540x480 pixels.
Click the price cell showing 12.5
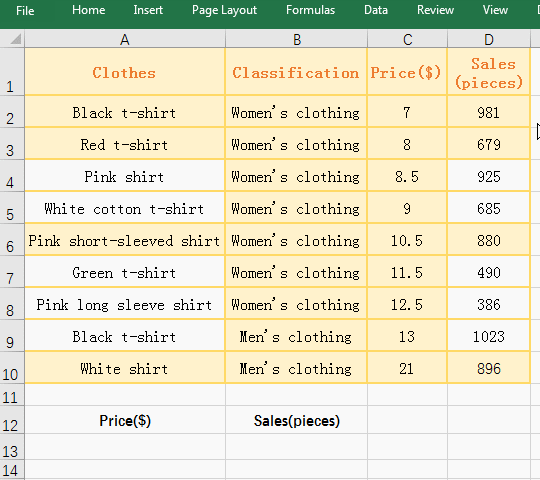tap(407, 304)
